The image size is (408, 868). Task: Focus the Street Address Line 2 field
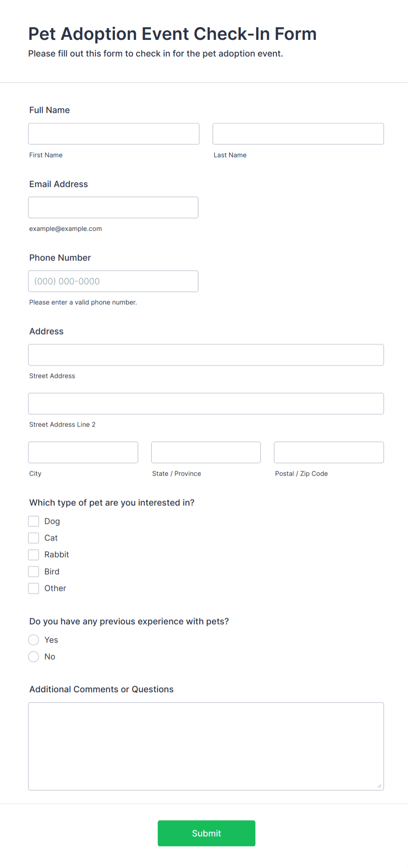[206, 403]
